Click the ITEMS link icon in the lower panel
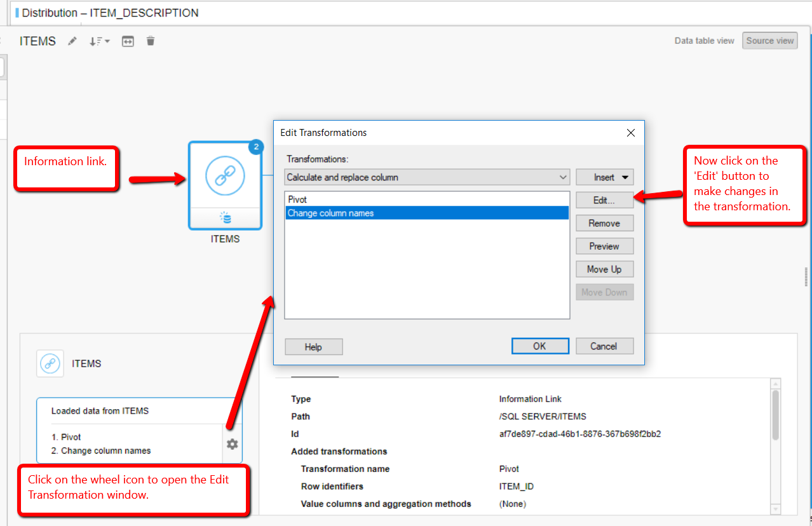812x526 pixels. (50, 363)
